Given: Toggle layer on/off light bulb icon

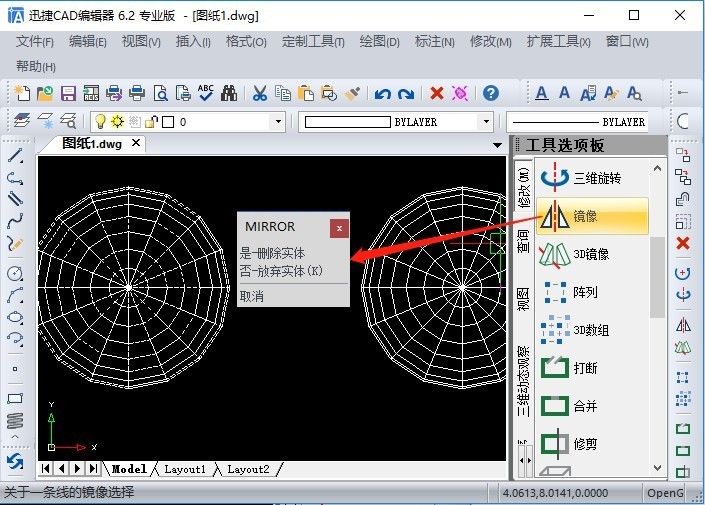Looking at the screenshot, I should (x=100, y=121).
